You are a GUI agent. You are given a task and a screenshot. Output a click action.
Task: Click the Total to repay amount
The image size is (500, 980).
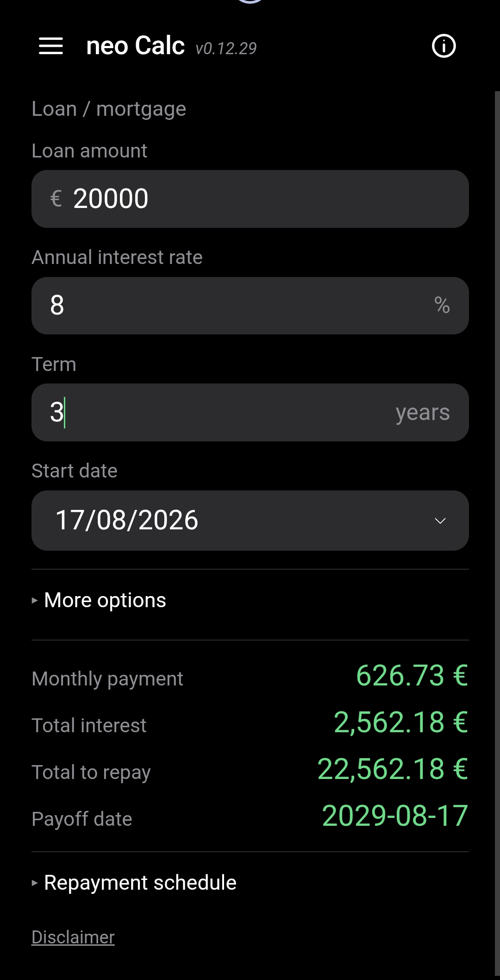tap(393, 769)
